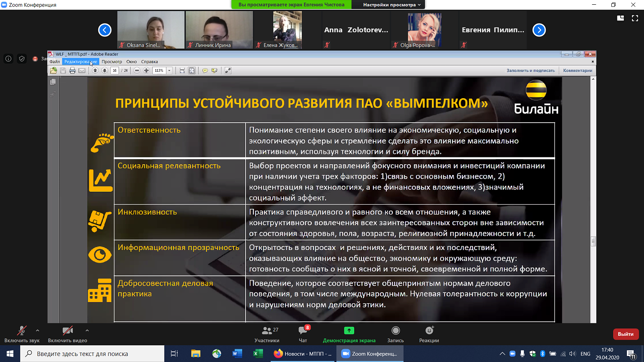
Task: Open Комментарии pane
Action: tap(577, 70)
